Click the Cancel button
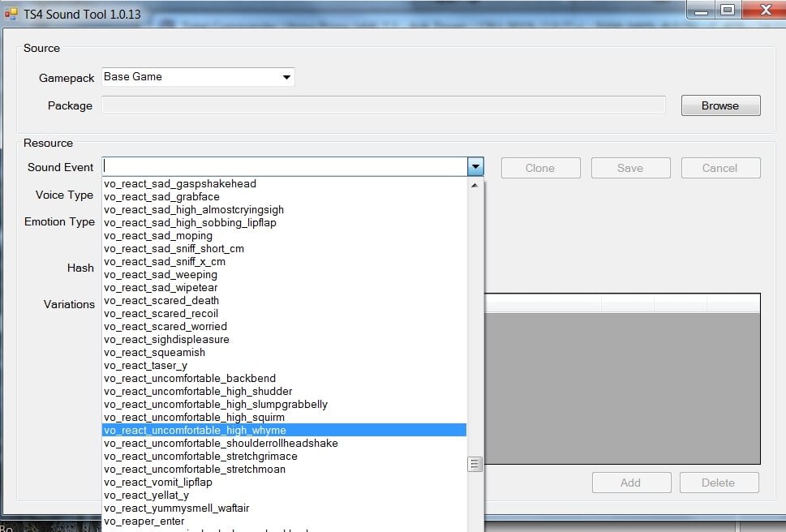 720,169
